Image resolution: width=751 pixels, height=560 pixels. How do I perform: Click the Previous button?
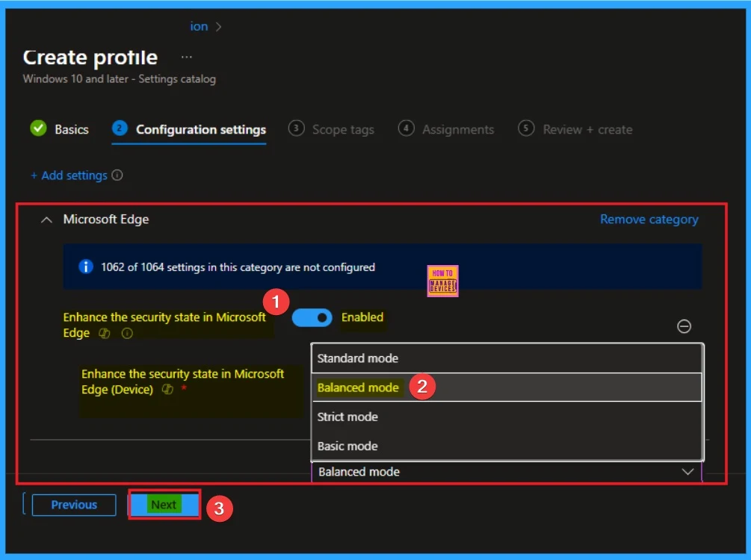[74, 505]
